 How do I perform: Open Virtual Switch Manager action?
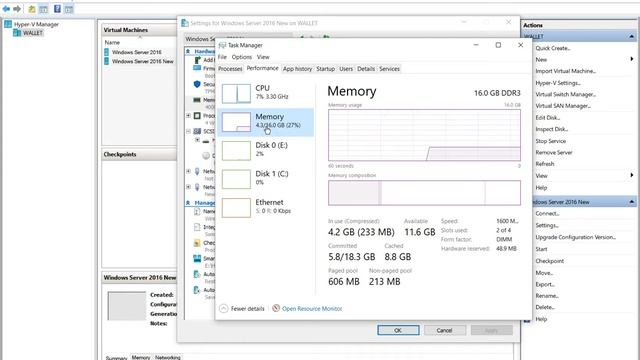[565, 94]
